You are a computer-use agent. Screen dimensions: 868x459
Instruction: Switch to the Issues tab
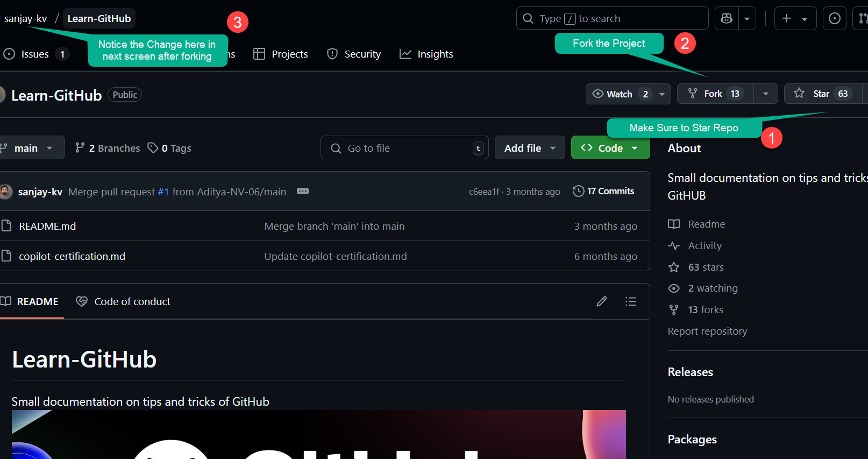[x=36, y=54]
